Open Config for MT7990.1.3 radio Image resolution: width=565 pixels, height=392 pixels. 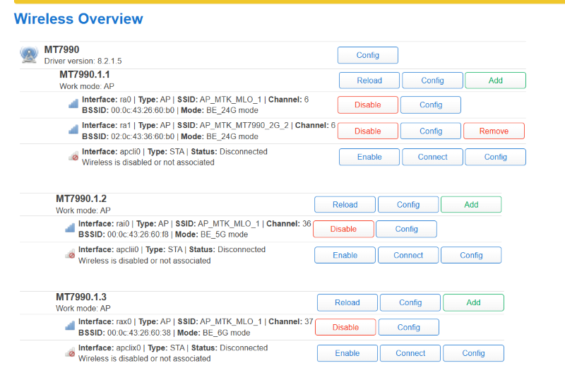(x=410, y=302)
